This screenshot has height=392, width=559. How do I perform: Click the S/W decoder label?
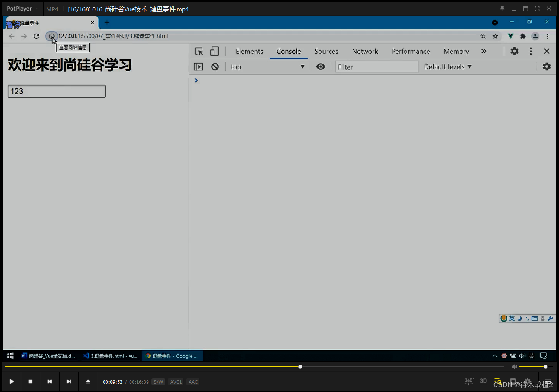[158, 382]
